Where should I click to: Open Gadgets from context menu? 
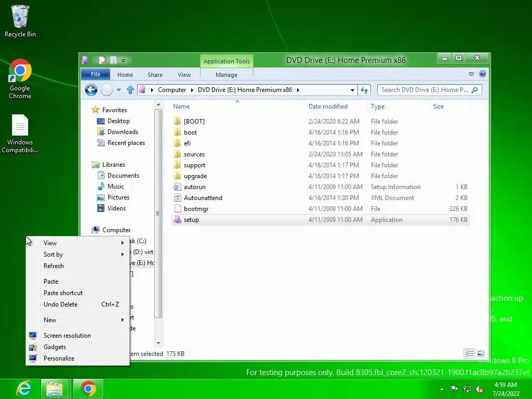tap(78, 347)
